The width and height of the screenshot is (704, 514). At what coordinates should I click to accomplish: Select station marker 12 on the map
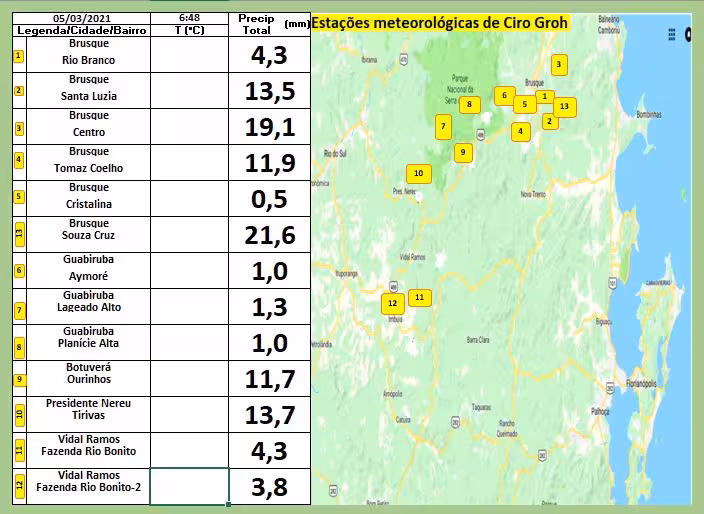pos(392,303)
